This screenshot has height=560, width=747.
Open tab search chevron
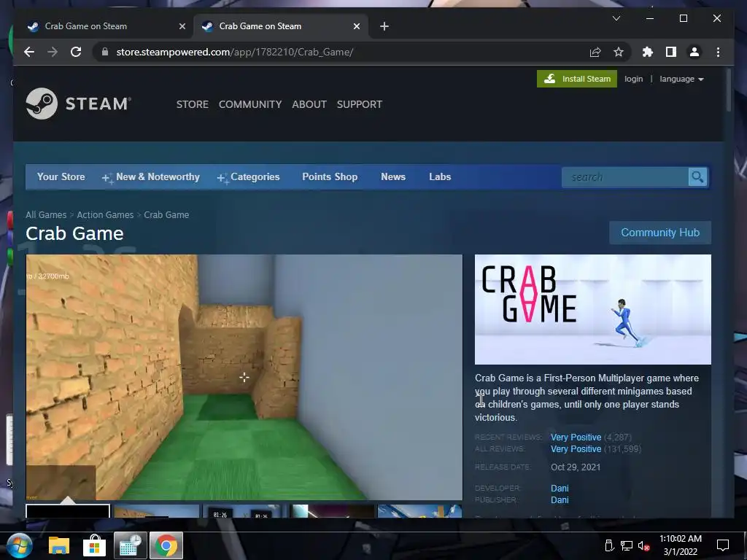click(616, 18)
